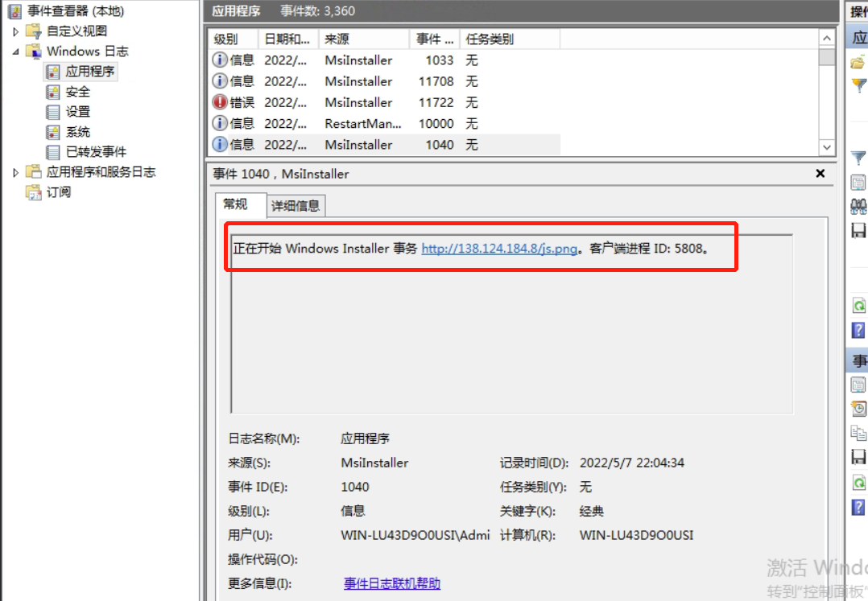This screenshot has height=601, width=868.
Task: Close the event 1040 preview pane
Action: pyautogui.click(x=820, y=173)
